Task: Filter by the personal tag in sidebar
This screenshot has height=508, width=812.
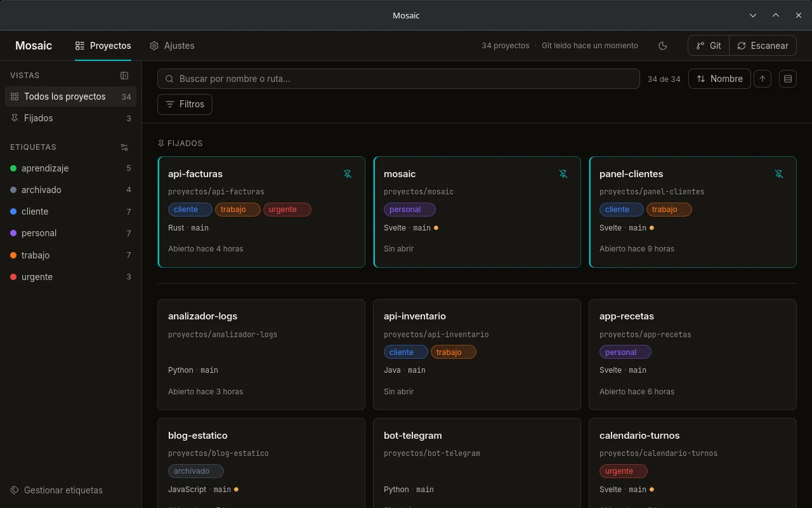Action: [70, 233]
